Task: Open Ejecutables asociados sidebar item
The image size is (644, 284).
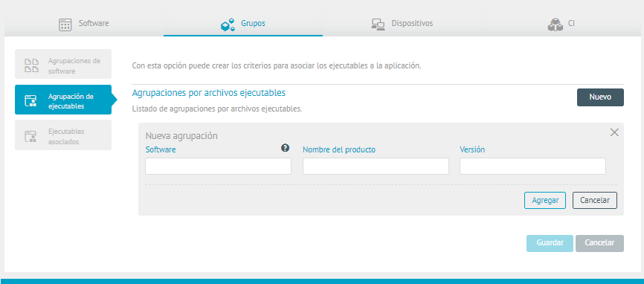Action: pos(63,135)
